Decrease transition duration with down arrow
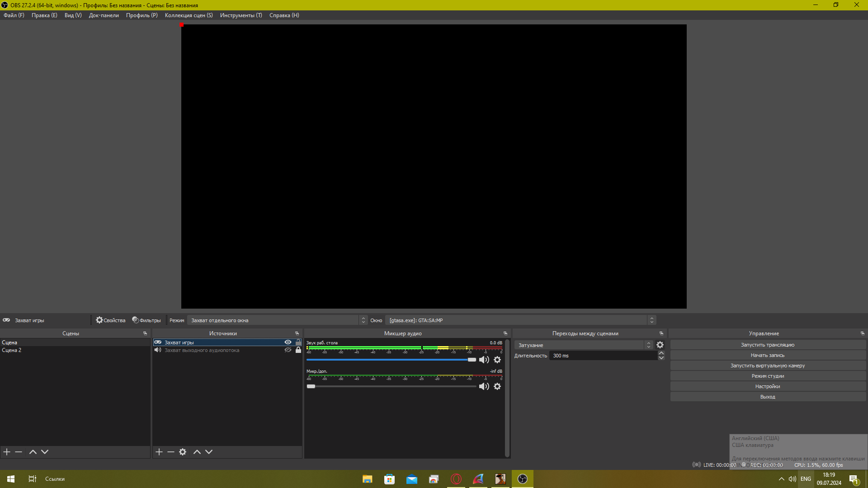Image resolution: width=868 pixels, height=488 pixels. [661, 358]
